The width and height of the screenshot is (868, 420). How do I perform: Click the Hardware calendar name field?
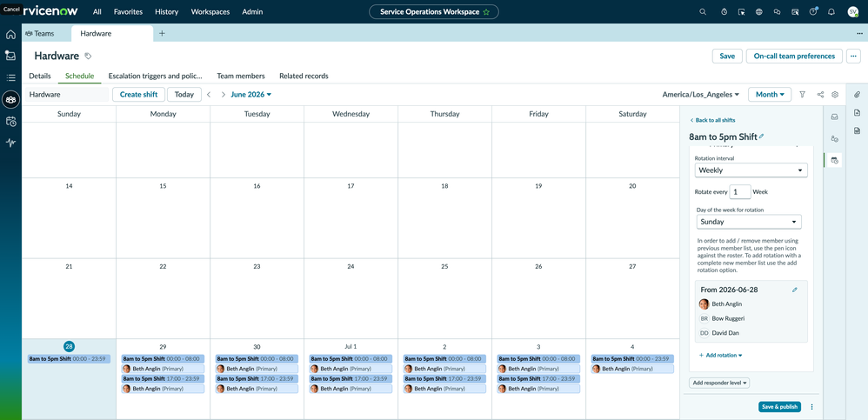click(67, 95)
